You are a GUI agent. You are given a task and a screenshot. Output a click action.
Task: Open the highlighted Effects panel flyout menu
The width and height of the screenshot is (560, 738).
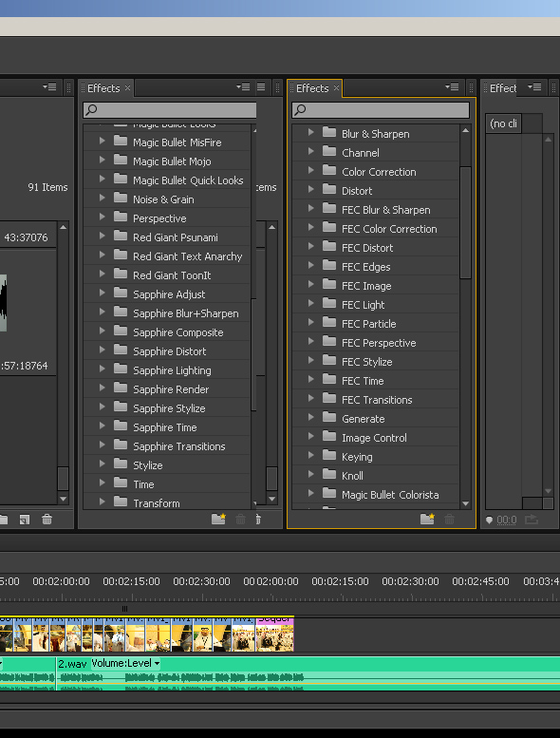pyautogui.click(x=452, y=87)
